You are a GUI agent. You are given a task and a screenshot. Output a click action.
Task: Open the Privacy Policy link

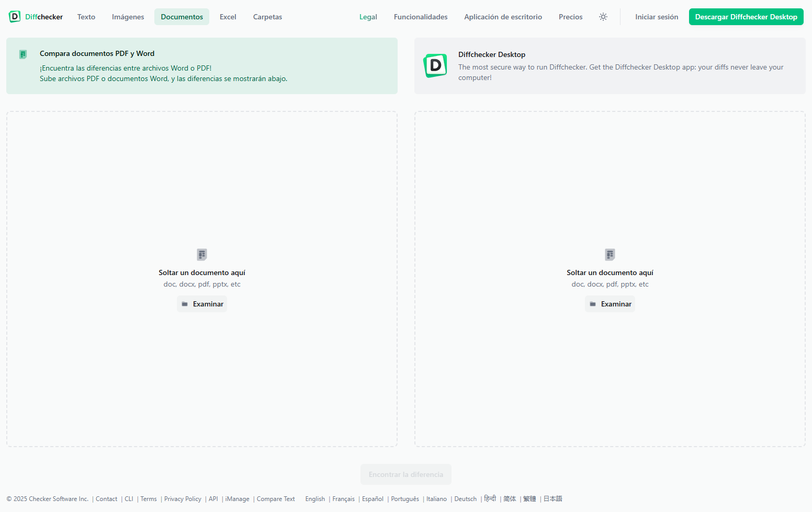[183, 498]
